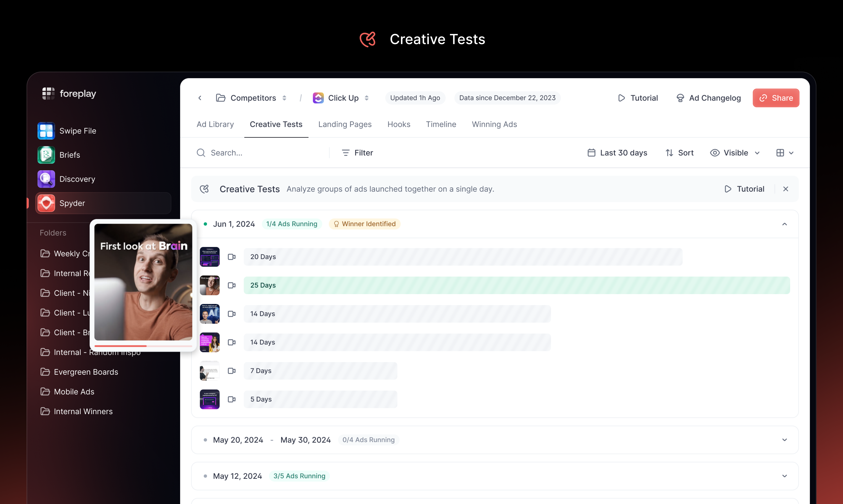The width and height of the screenshot is (843, 504).
Task: Open the Briefs sidebar icon
Action: (x=46, y=155)
